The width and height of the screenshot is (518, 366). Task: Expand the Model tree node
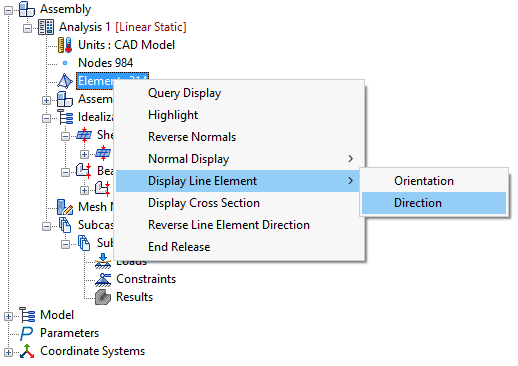pos(8,316)
